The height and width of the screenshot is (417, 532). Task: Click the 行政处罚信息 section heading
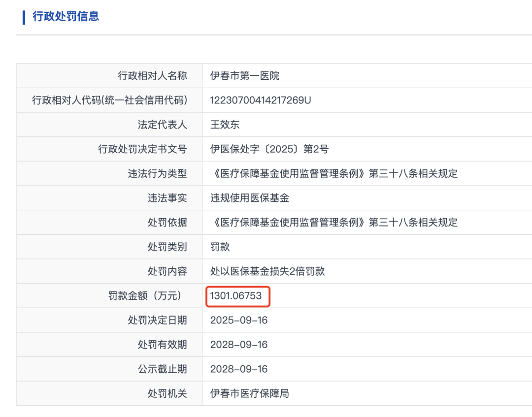point(66,16)
